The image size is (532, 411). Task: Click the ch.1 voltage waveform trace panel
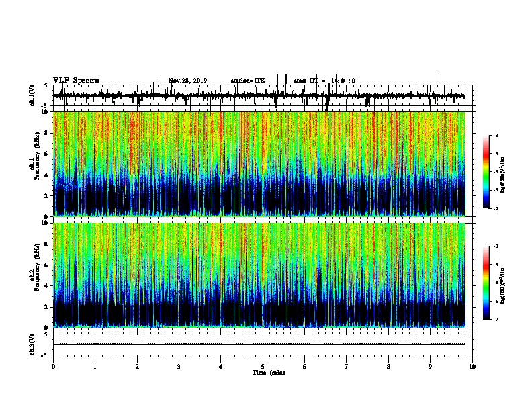[263, 95]
